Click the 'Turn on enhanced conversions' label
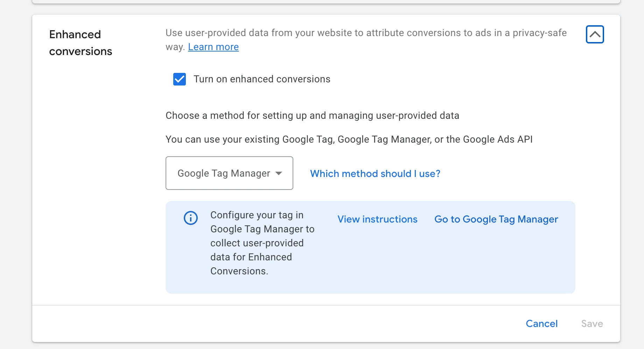This screenshot has height=349, width=644. [262, 79]
